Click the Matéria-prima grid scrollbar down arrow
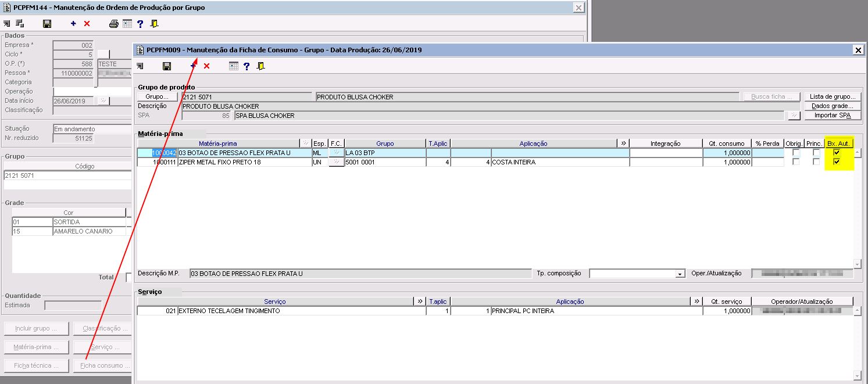Image resolution: width=868 pixels, height=384 pixels. [x=857, y=264]
